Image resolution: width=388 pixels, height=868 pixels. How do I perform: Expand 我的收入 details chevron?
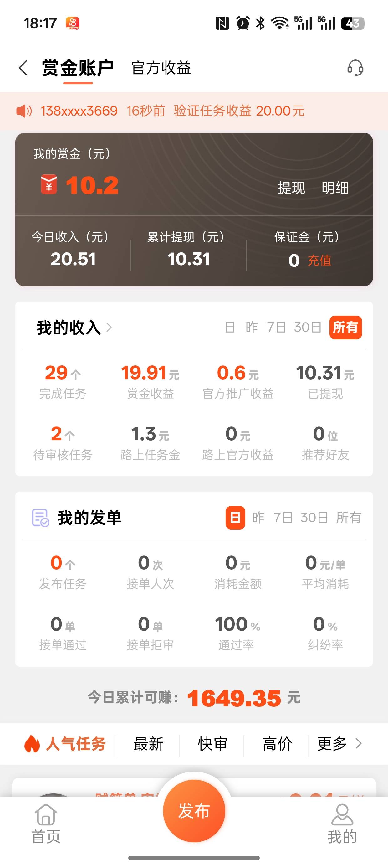109,328
